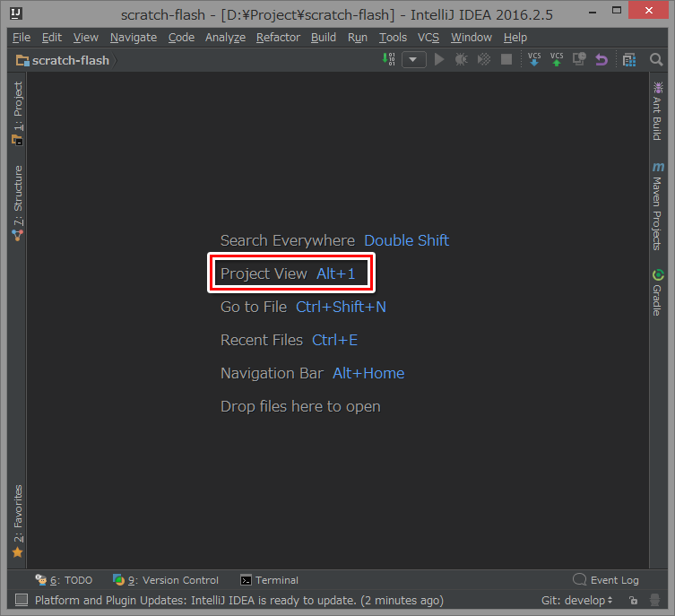The height and width of the screenshot is (616, 675).
Task: Click the Hector inspector icon in status bar
Action: click(x=654, y=600)
